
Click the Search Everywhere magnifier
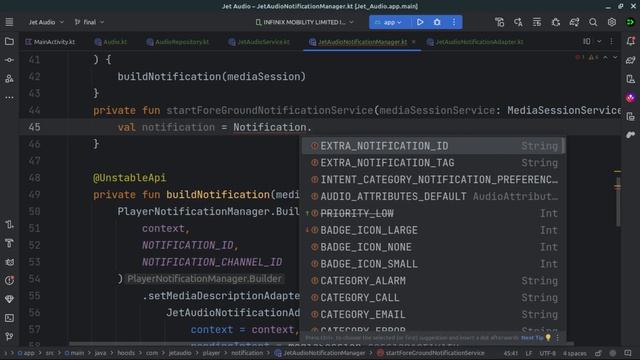(593, 22)
